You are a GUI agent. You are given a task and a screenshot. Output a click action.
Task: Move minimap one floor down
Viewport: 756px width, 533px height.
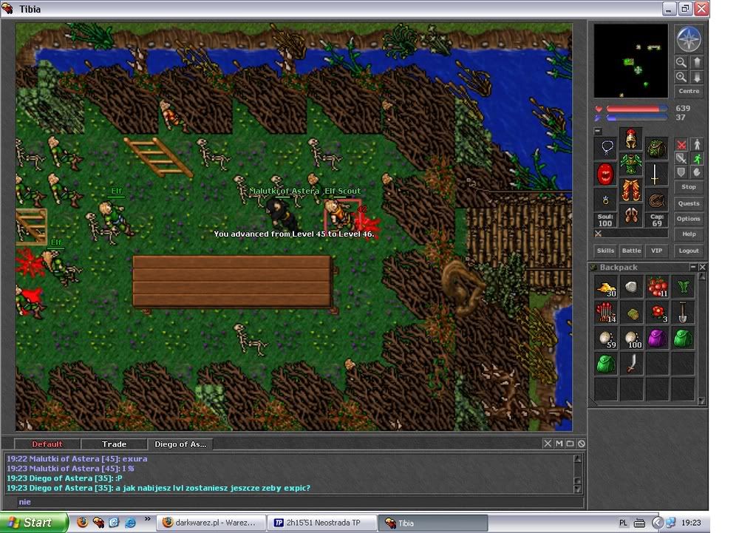(x=697, y=77)
